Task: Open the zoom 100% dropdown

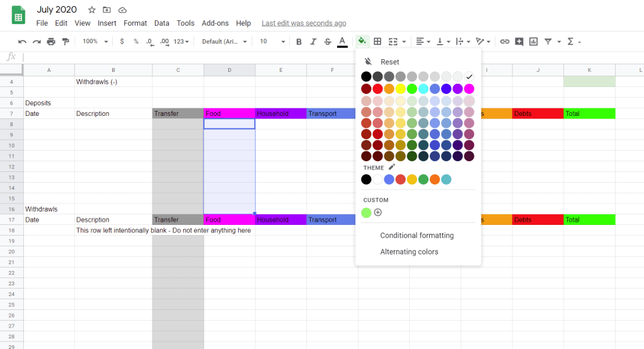Action: coord(95,42)
